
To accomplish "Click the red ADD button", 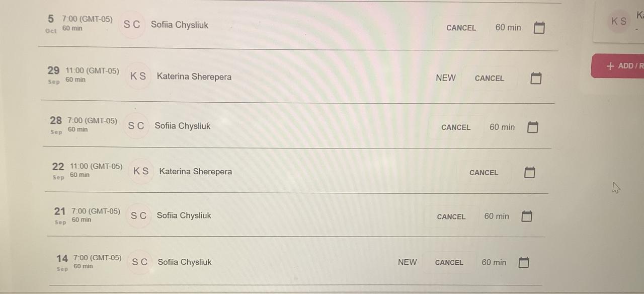I will 617,66.
